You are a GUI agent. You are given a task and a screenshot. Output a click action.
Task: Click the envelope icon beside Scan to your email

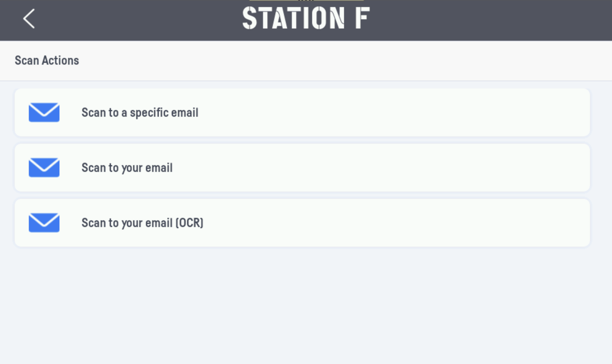coord(44,168)
